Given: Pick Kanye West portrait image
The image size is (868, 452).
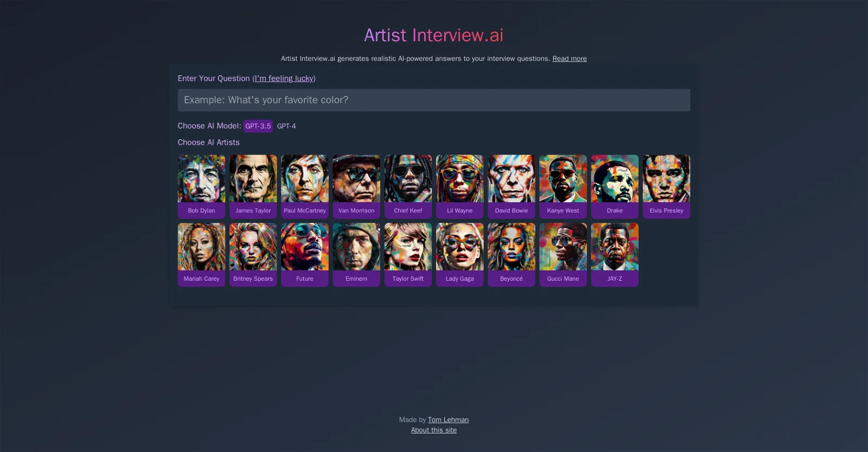Looking at the screenshot, I should tap(563, 179).
